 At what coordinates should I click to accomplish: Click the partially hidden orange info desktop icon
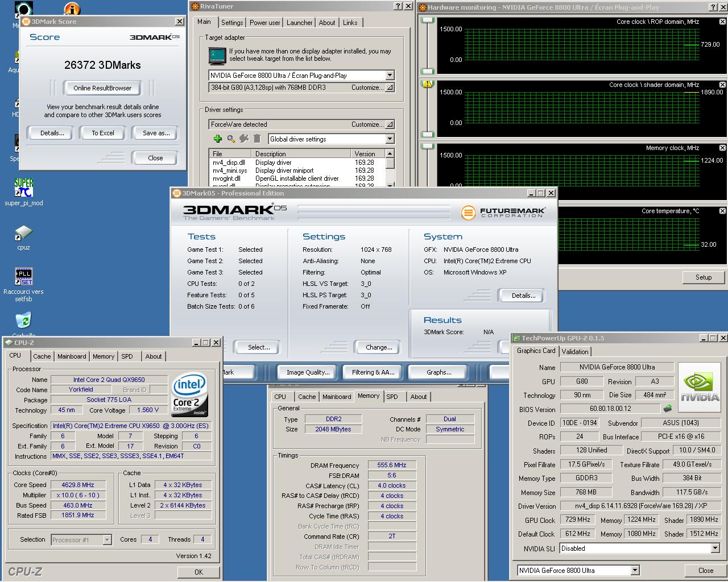click(x=72, y=9)
